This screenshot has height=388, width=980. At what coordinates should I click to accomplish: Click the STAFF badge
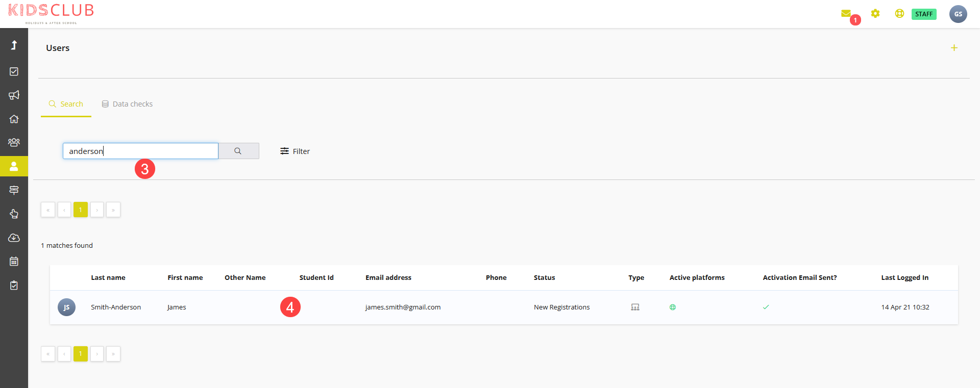pos(924,14)
